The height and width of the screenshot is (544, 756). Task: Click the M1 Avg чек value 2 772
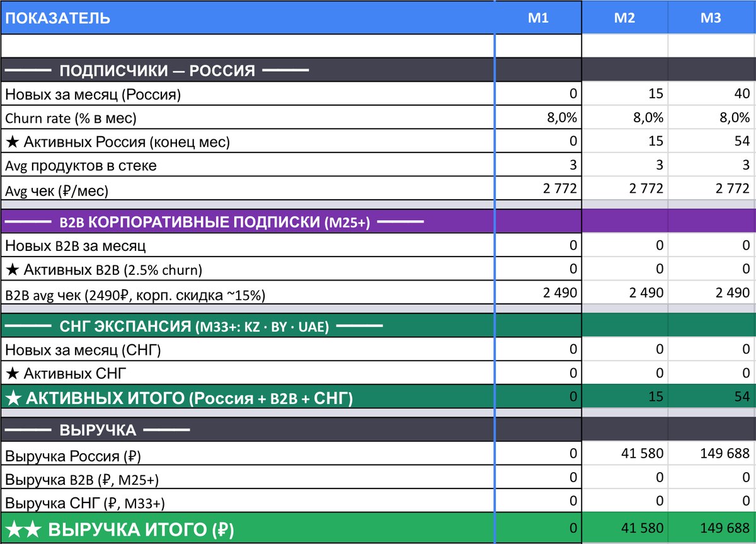(559, 189)
